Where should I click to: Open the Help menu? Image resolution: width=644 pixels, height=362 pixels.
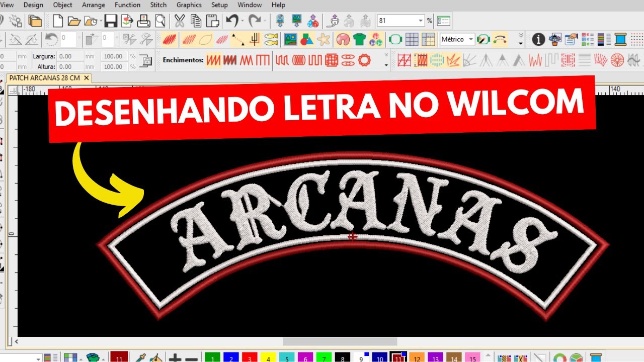pos(278,5)
